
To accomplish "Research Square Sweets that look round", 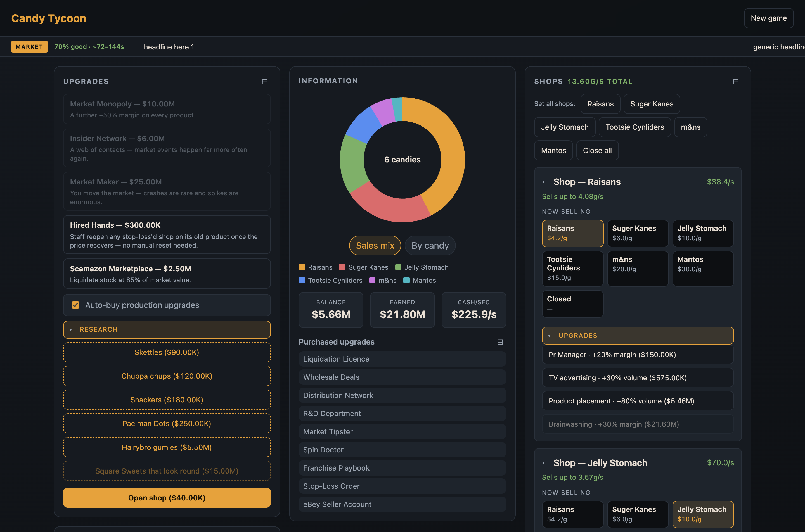I will (167, 471).
